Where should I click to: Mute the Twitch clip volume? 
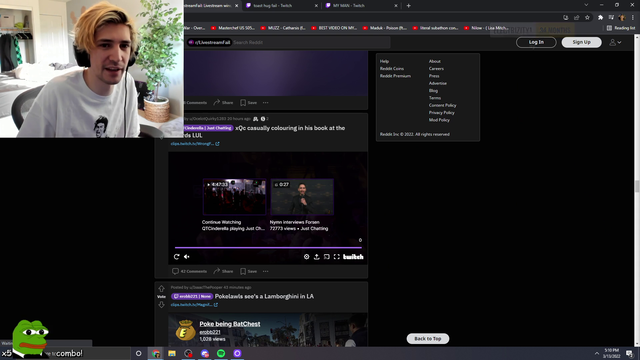[x=187, y=257]
